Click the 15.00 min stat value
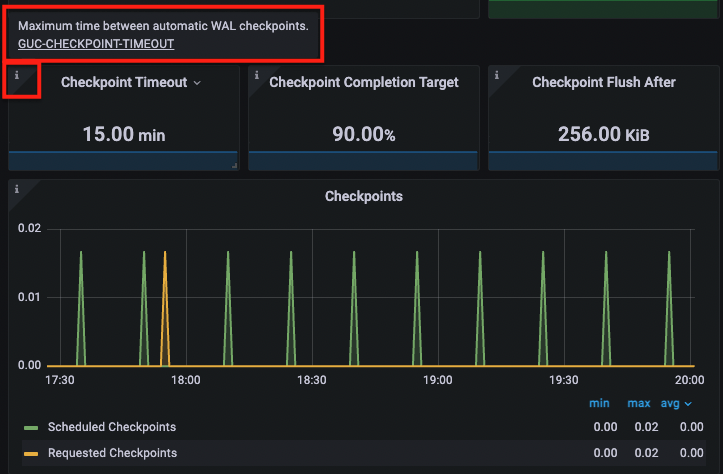 tap(122, 134)
